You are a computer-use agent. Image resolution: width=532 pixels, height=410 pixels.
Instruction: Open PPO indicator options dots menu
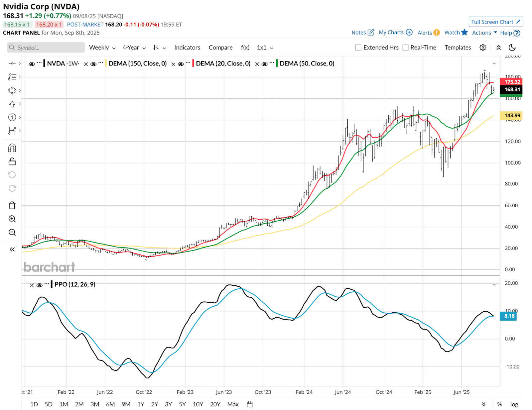click(47, 284)
